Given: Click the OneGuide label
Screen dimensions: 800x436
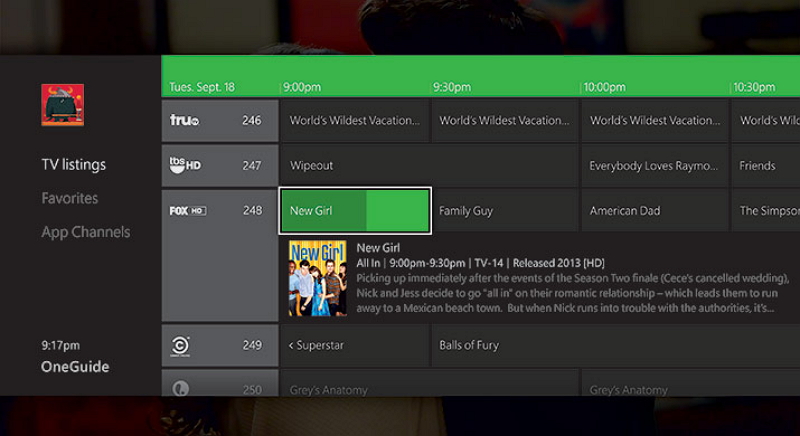Looking at the screenshot, I should pyautogui.click(x=75, y=367).
